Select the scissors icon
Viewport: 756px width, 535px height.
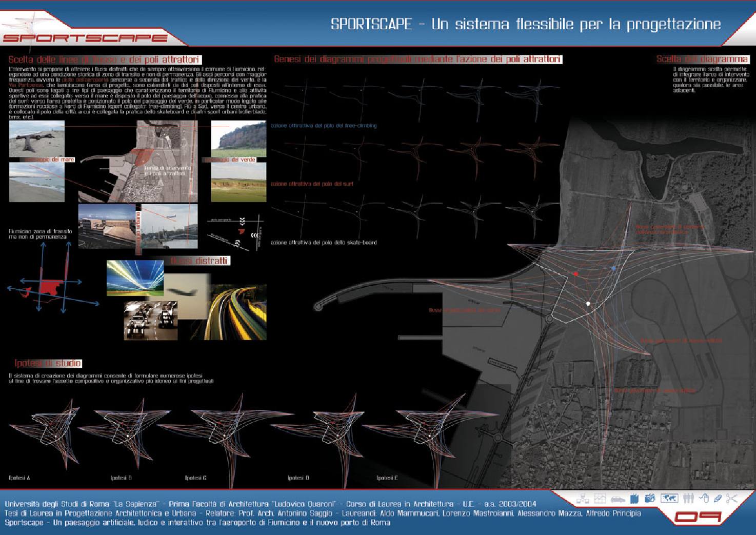pyautogui.click(x=732, y=498)
